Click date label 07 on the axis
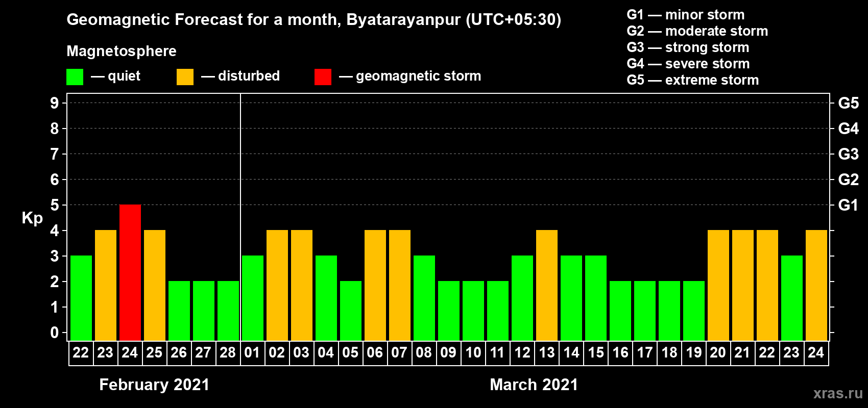The width and height of the screenshot is (868, 408). 399,352
